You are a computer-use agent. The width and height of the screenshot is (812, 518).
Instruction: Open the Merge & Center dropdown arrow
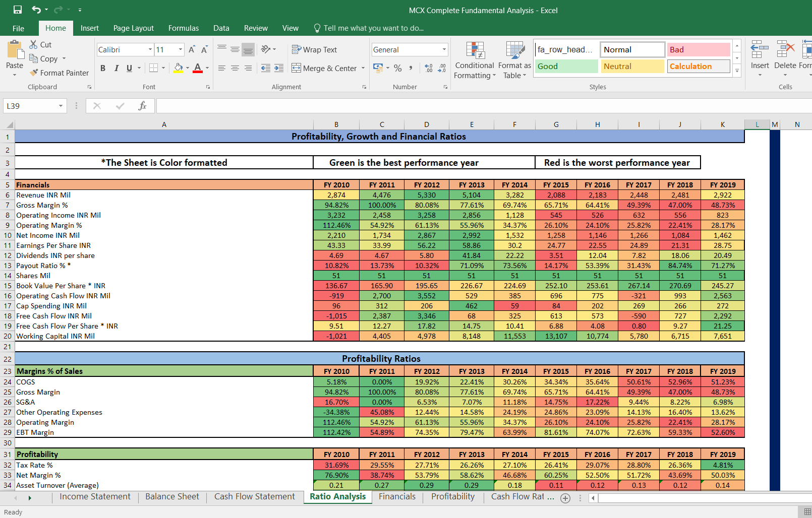[363, 68]
